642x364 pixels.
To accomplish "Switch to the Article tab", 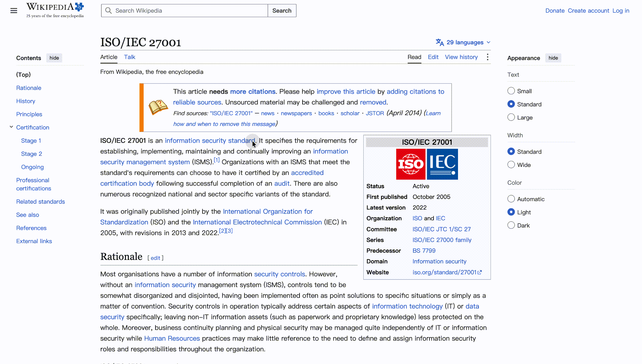I will 109,57.
